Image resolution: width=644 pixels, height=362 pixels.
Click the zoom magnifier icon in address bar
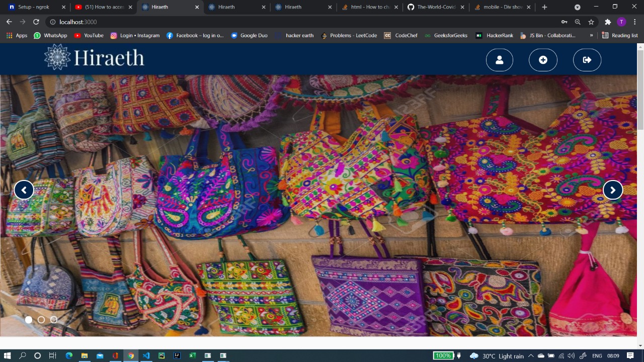coord(578,22)
